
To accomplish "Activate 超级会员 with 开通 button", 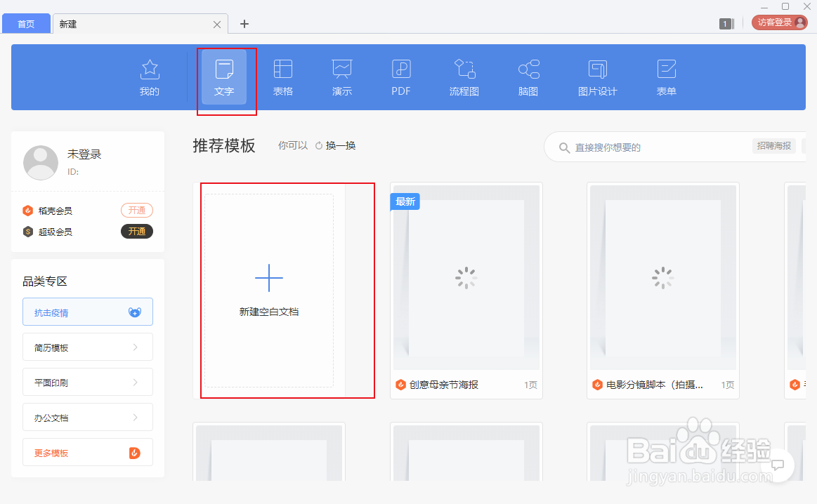I will click(x=137, y=231).
